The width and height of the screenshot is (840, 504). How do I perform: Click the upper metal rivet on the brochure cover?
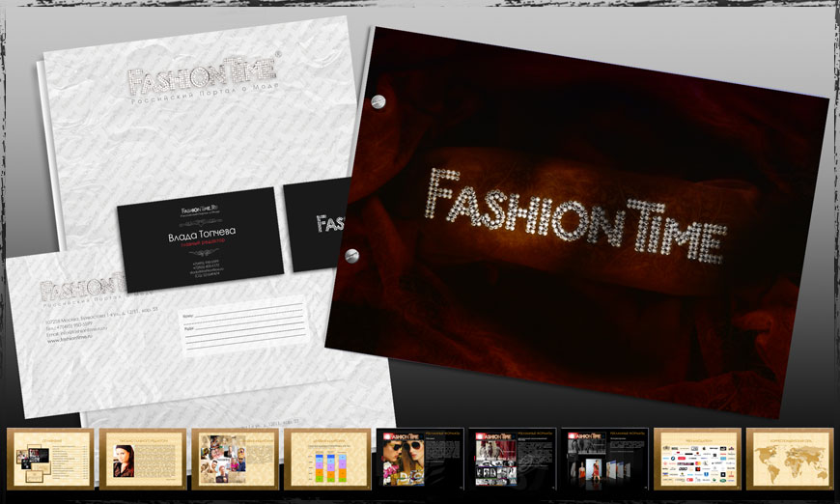[378, 101]
